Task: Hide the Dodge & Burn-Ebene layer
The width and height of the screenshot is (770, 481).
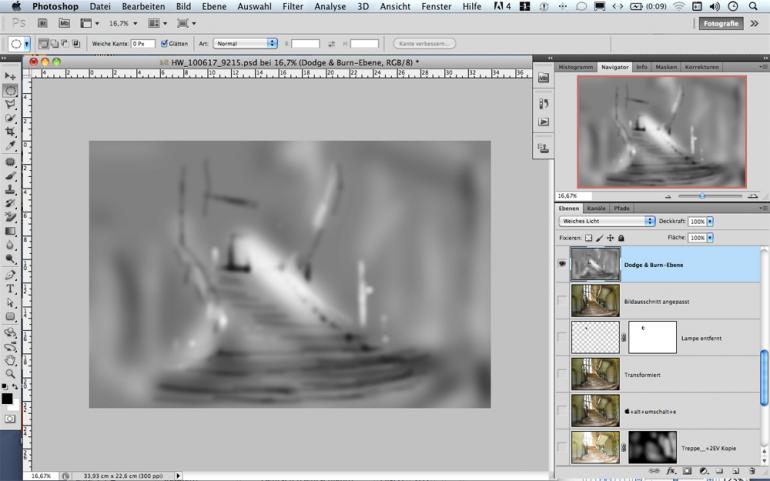Action: point(562,264)
